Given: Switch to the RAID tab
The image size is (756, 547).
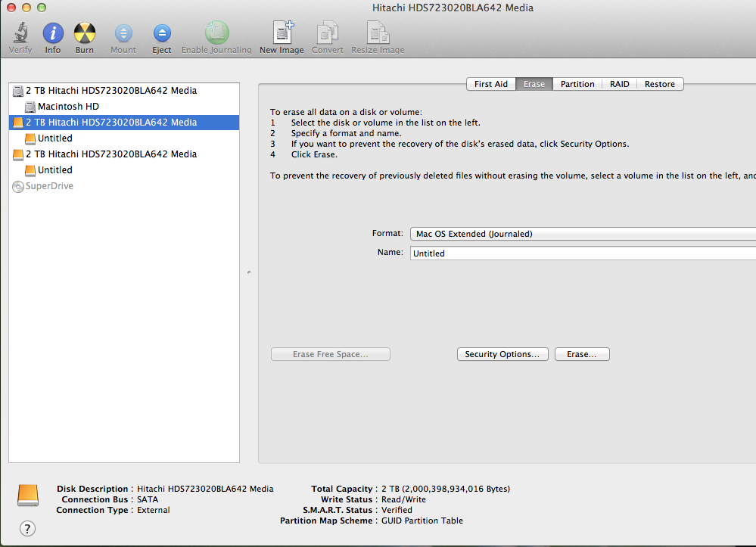Looking at the screenshot, I should [x=619, y=84].
